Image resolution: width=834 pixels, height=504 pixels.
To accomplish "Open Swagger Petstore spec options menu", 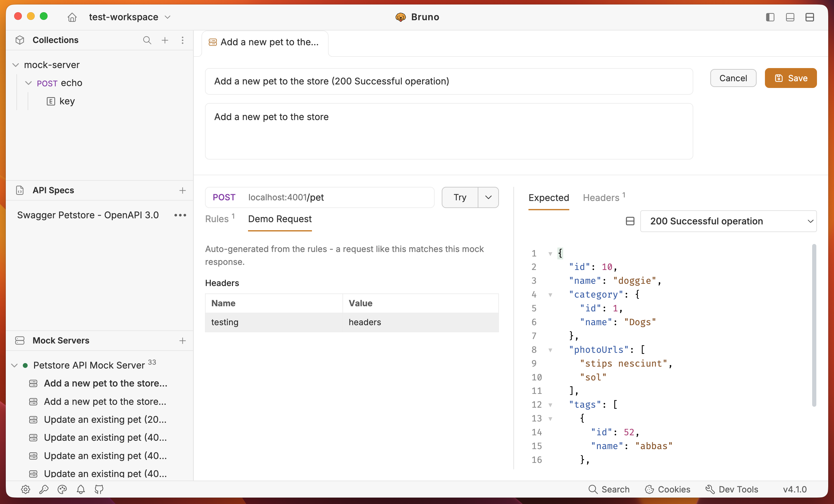I will click(180, 215).
